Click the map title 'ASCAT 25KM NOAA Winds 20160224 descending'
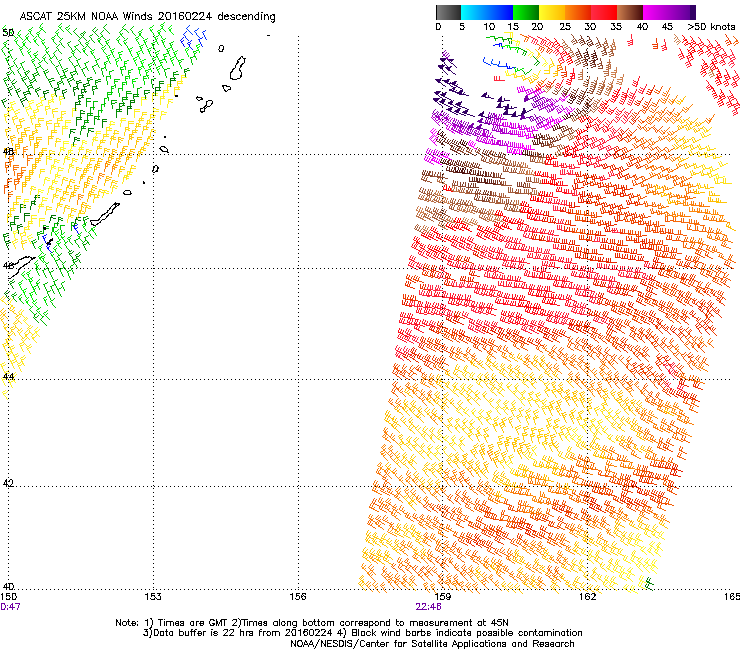This screenshot has width=740, height=650. (x=147, y=16)
